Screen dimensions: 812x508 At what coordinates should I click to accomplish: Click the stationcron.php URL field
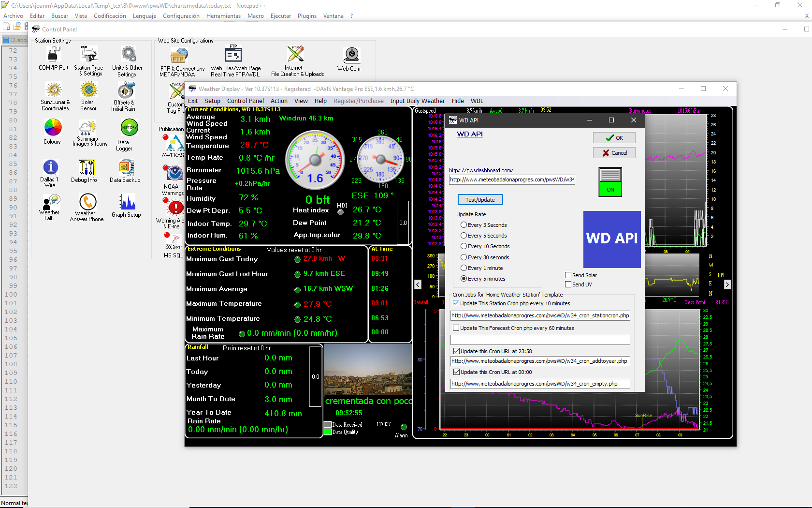coord(540,315)
